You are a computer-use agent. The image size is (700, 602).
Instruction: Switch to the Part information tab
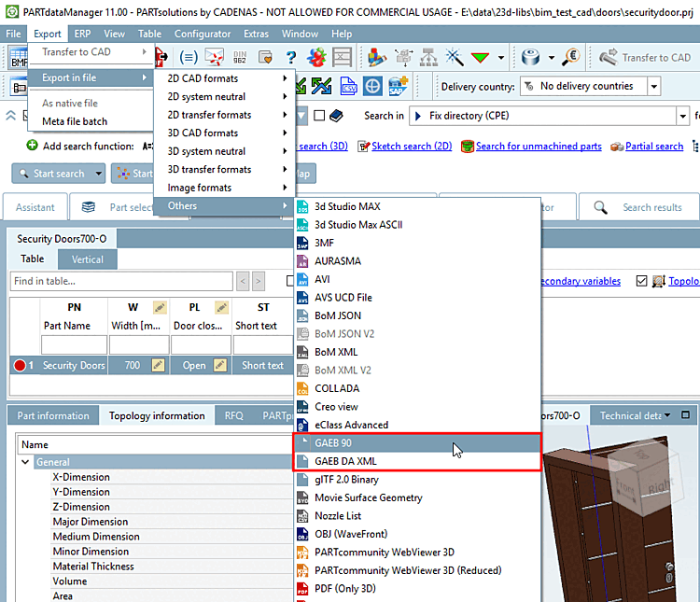point(53,415)
